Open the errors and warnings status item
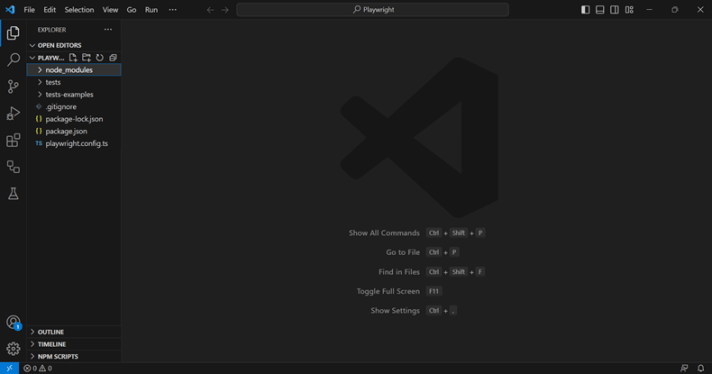The width and height of the screenshot is (712, 374). (x=38, y=368)
